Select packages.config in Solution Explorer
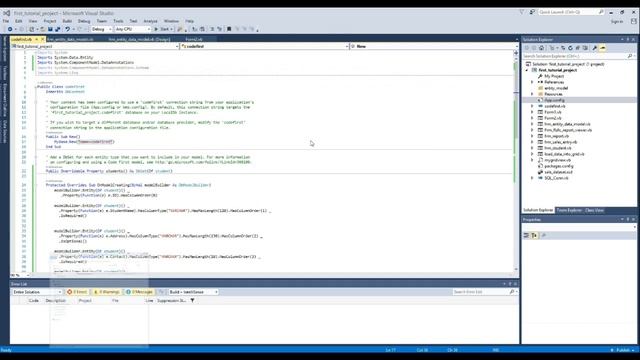Image resolution: width=640 pixels, height=360 pixels. point(558,166)
